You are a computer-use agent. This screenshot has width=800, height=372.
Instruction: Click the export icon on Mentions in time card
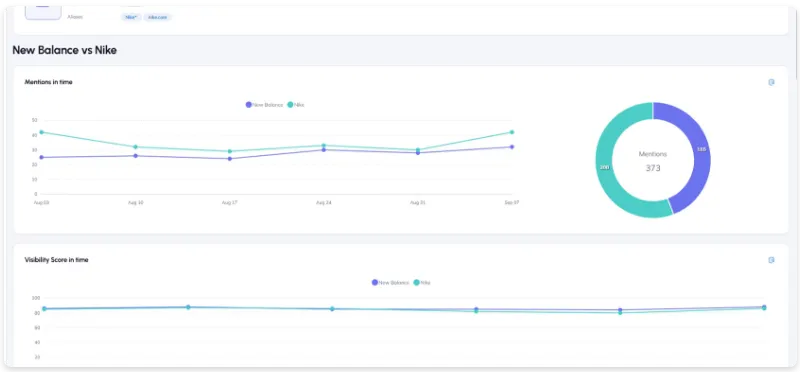(771, 82)
